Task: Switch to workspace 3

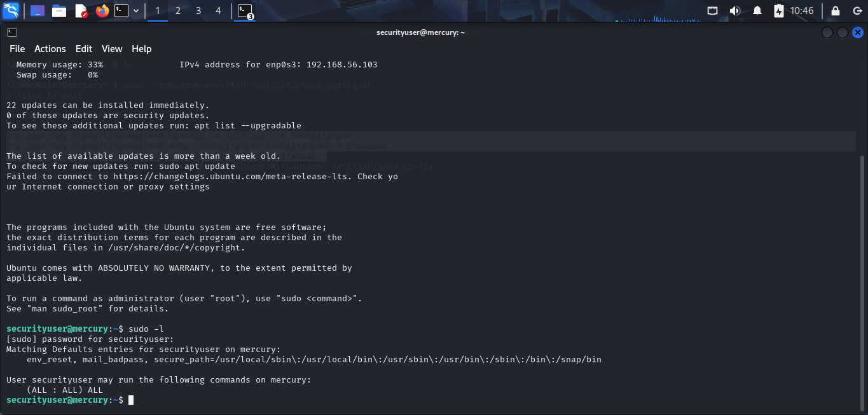Action: 198,11
